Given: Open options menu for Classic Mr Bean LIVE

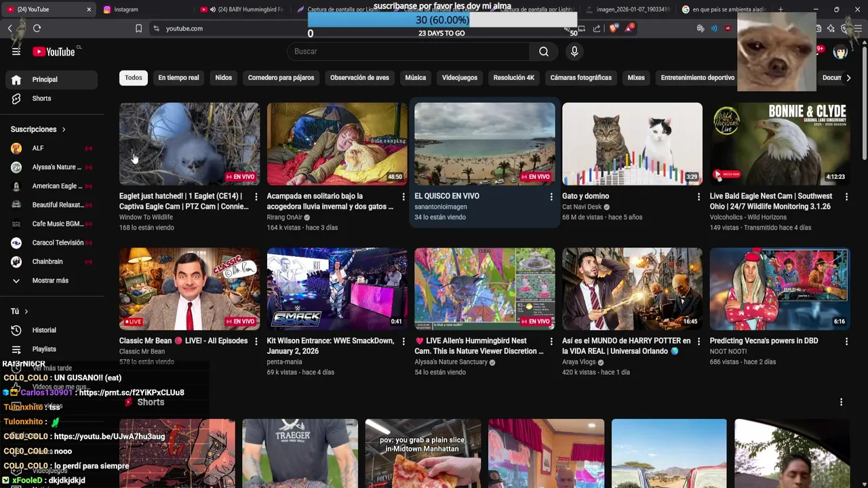Looking at the screenshot, I should 256,342.
